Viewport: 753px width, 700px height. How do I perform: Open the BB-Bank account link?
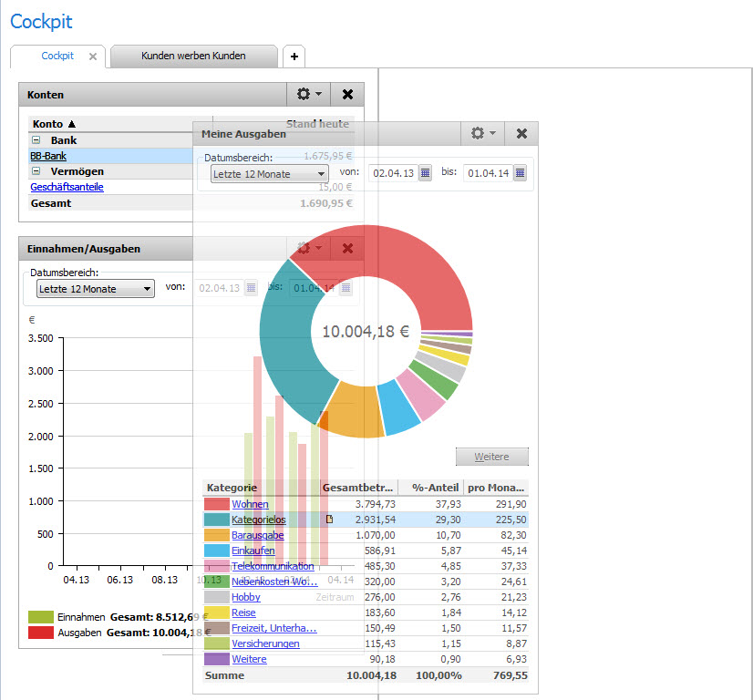coord(48,156)
